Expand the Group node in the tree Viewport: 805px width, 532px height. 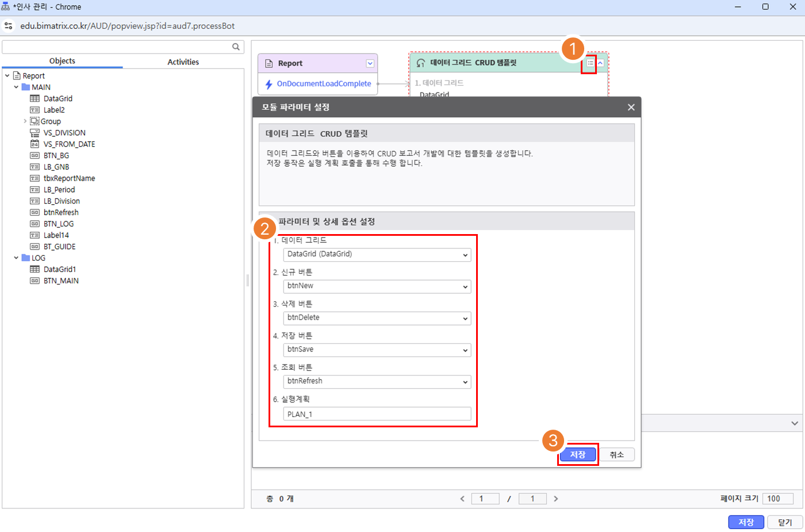tap(25, 121)
